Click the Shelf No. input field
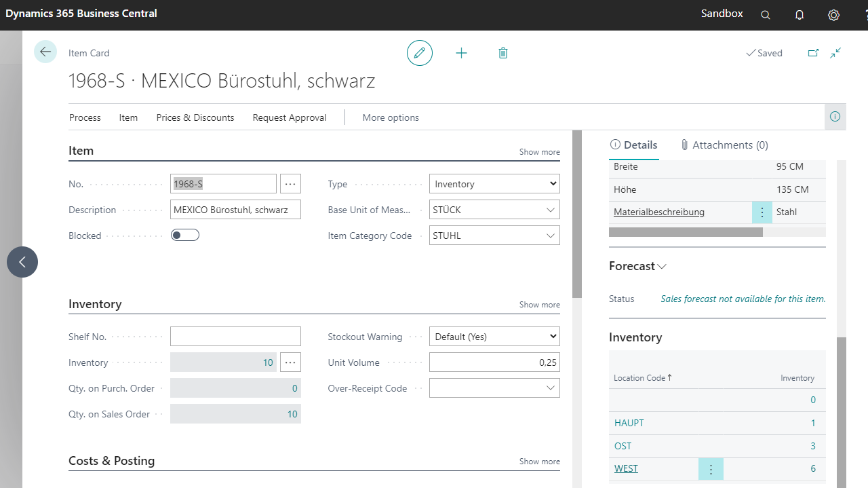This screenshot has height=488, width=868. pos(235,337)
